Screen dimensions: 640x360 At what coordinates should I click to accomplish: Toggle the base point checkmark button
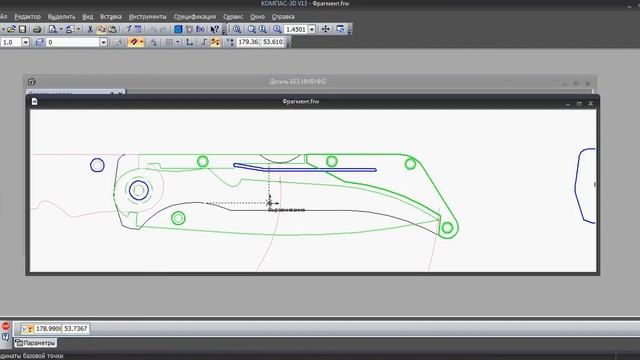(x=27, y=329)
